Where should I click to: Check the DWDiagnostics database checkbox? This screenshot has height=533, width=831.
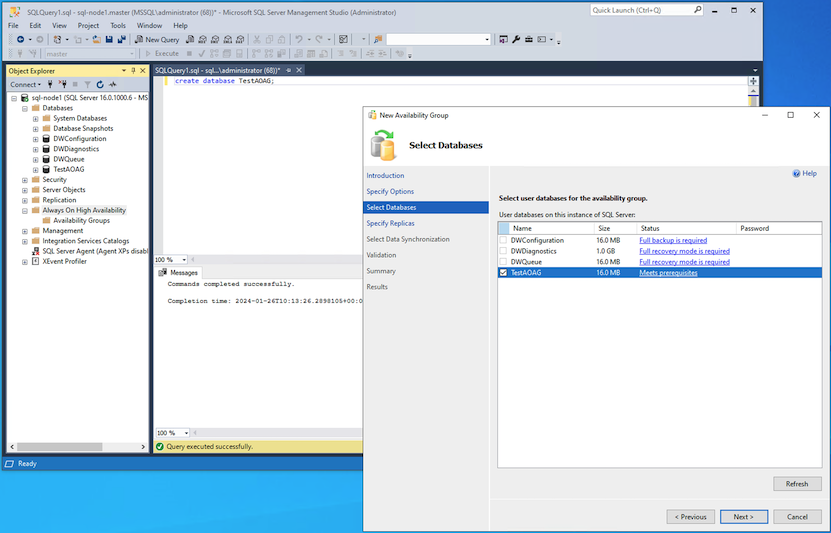(x=503, y=251)
